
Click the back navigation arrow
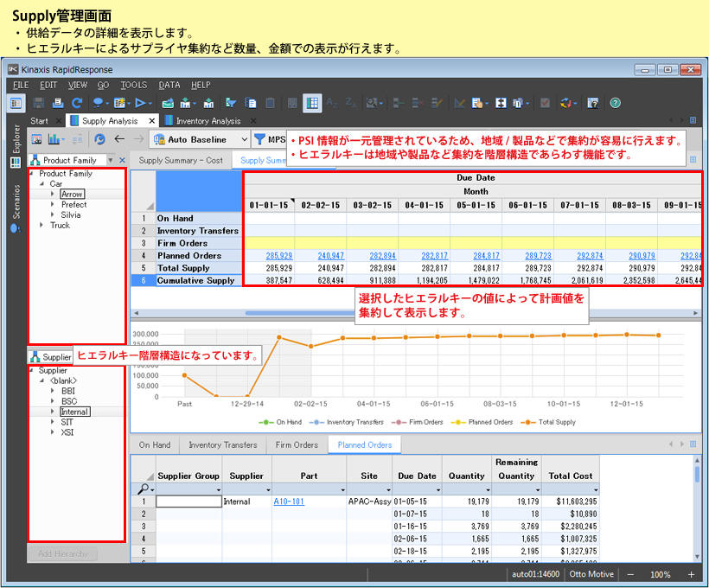tap(118, 138)
